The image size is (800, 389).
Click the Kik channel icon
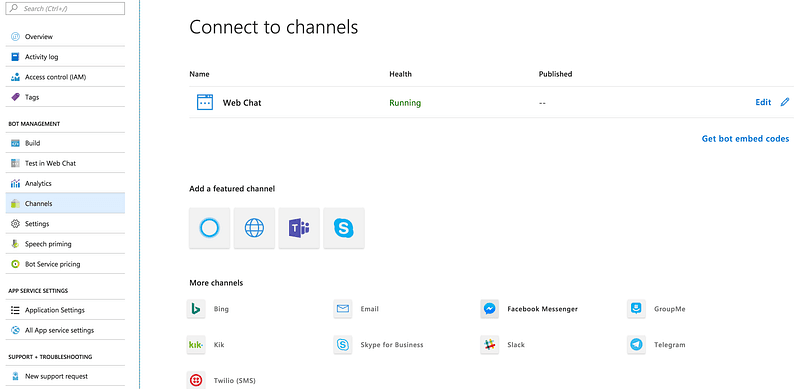coord(196,345)
